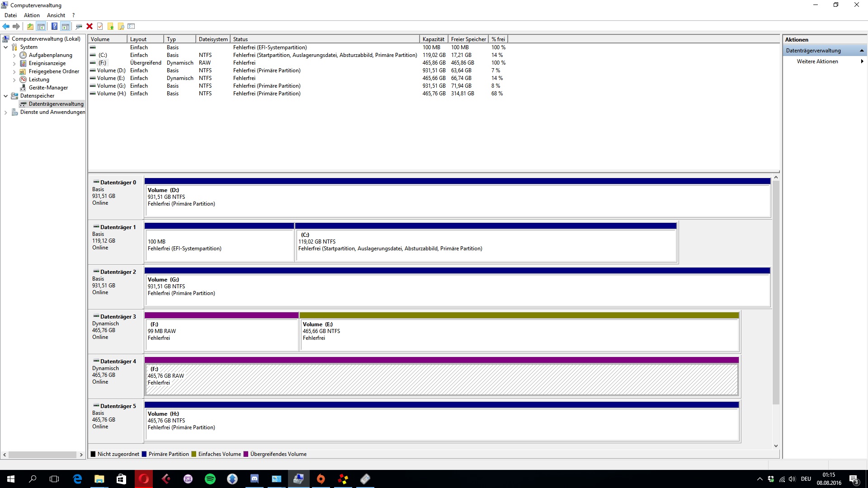Click the document checkmark properties icon
This screenshot has height=488, width=868.
point(100,26)
